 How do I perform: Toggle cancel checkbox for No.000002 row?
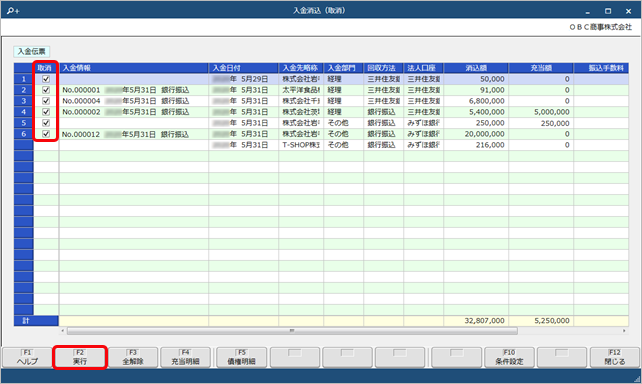point(46,112)
